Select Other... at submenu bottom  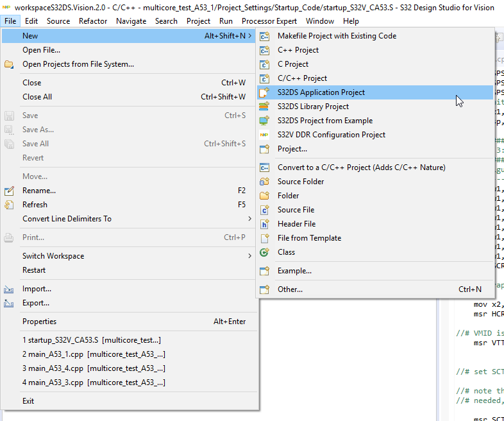(x=290, y=289)
